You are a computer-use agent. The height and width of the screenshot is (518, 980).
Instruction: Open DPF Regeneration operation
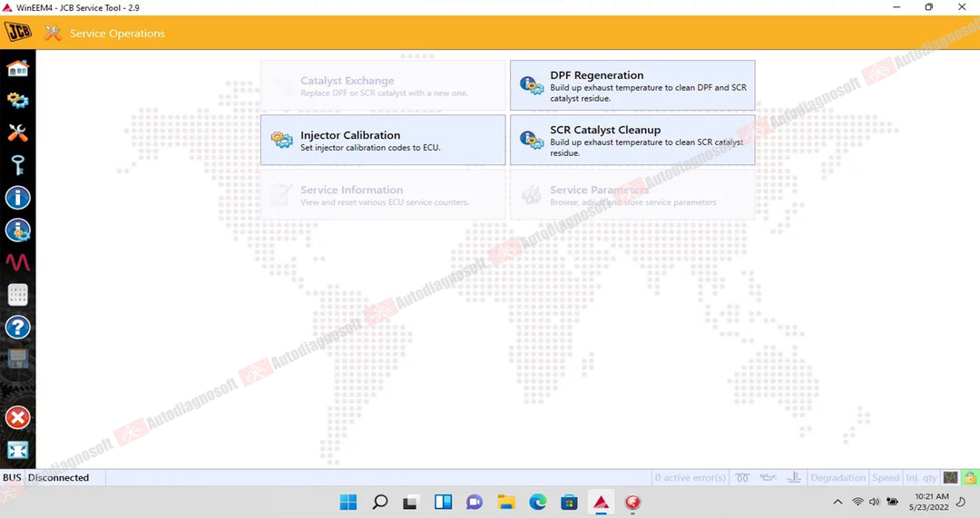pos(632,85)
